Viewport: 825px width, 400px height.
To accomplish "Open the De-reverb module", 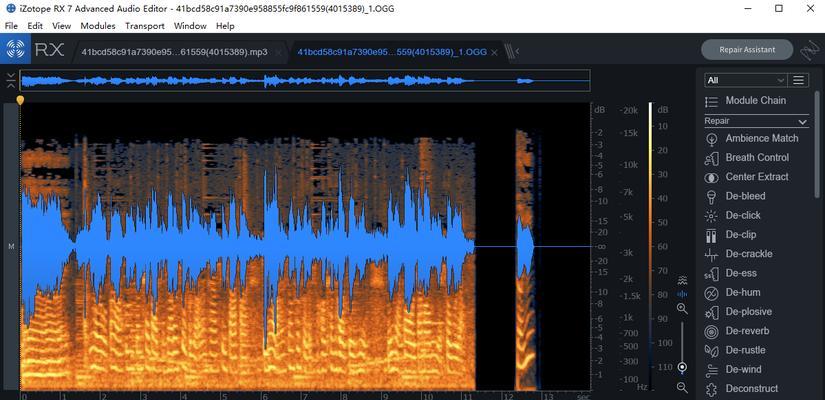I will point(736,331).
